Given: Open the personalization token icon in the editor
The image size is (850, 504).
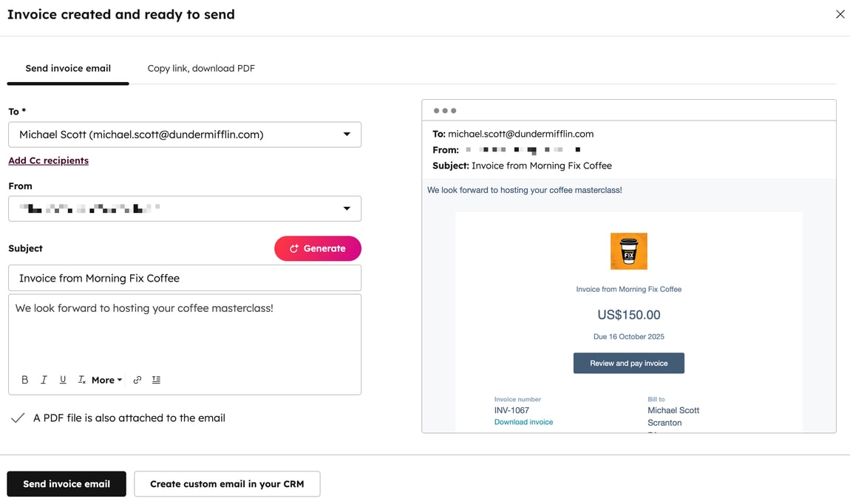Looking at the screenshot, I should click(x=156, y=379).
